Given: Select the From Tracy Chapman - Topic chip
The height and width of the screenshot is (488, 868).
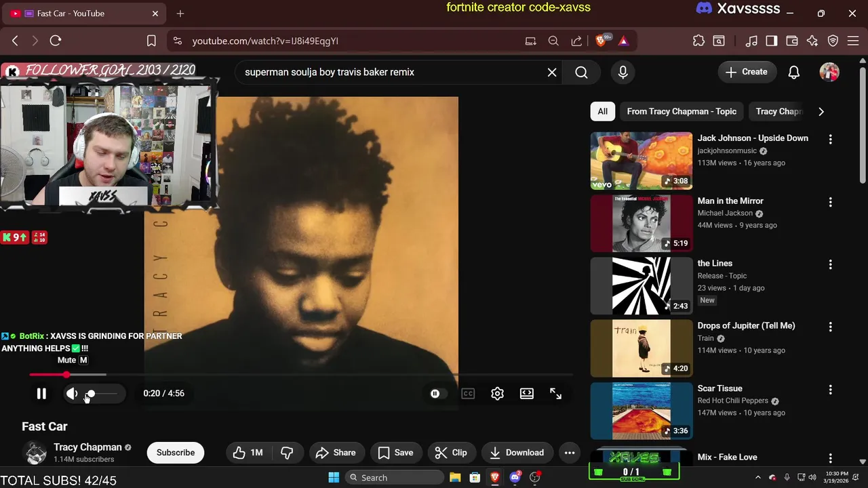Looking at the screenshot, I should click(x=682, y=111).
